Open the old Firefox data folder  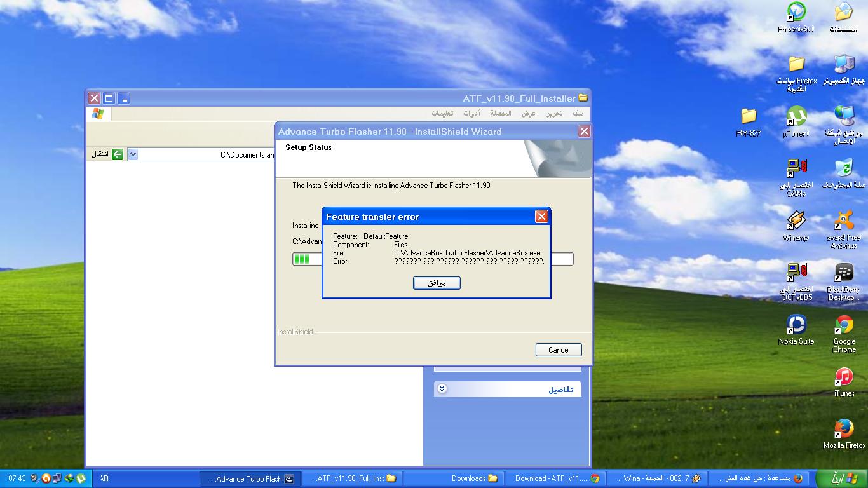pyautogui.click(x=796, y=74)
